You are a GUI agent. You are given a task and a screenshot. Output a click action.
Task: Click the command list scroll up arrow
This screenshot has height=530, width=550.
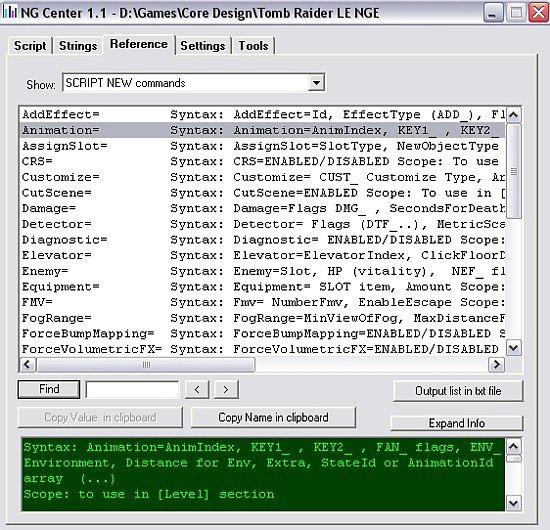[514, 115]
